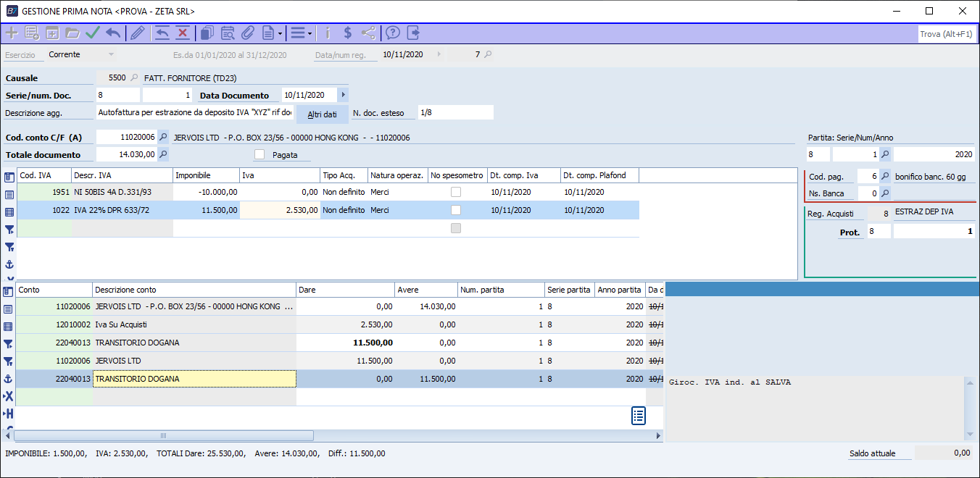Toggle No spesometro for the NI 50BIS row
The height and width of the screenshot is (478, 980).
point(456,192)
